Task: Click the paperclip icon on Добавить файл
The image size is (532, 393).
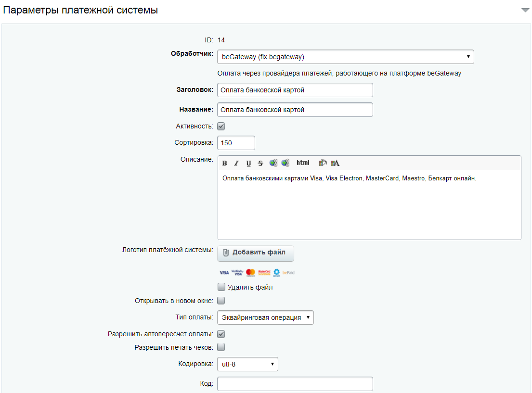Action: tap(226, 253)
